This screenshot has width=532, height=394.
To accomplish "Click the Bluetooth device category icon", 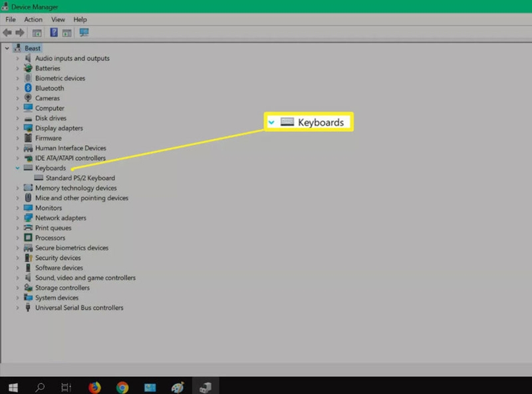I will point(28,88).
